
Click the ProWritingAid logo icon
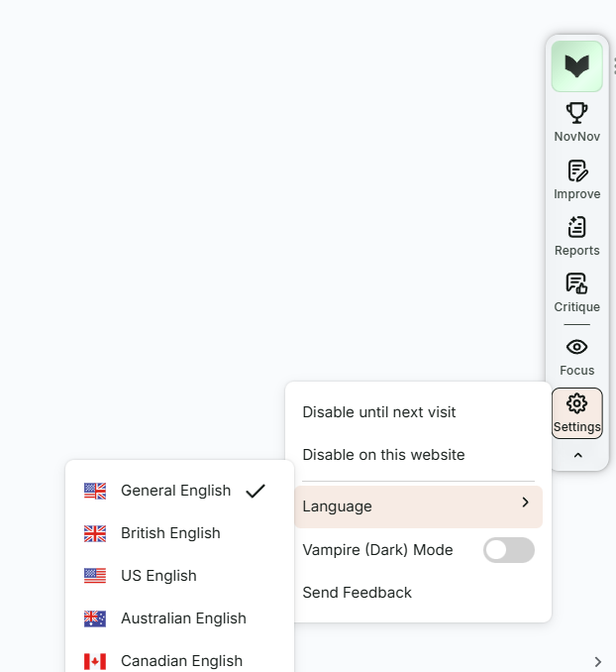[x=576, y=66]
